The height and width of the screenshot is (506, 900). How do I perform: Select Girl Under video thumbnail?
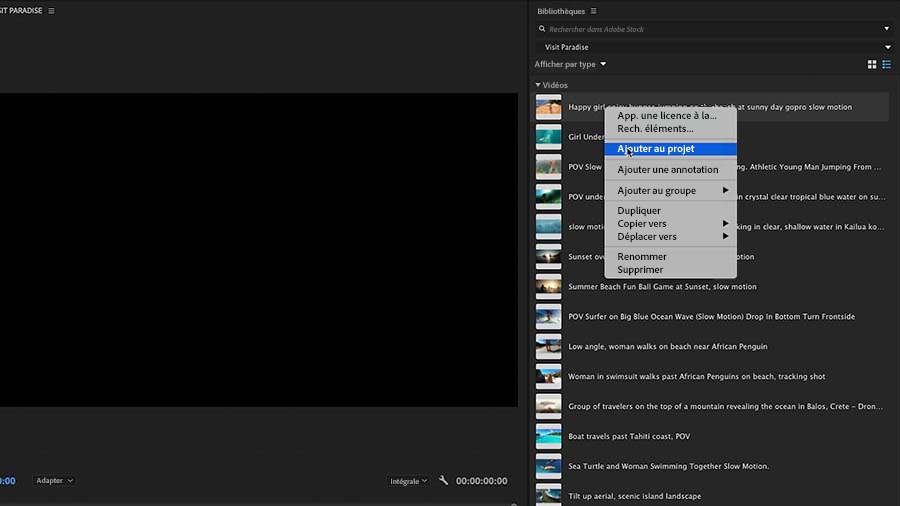(x=548, y=137)
